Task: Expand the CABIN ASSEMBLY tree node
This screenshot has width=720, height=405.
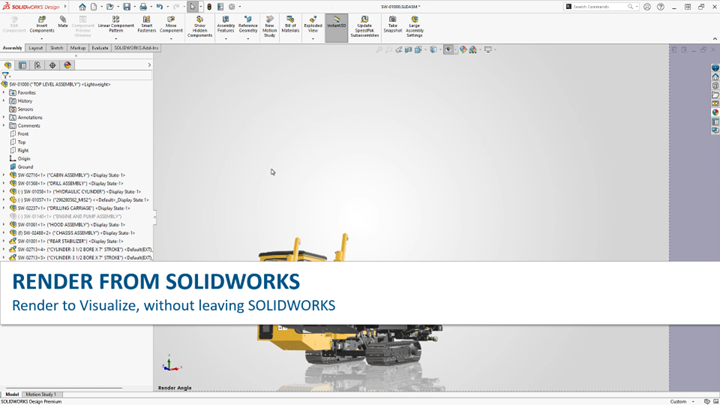Action: [x=4, y=175]
